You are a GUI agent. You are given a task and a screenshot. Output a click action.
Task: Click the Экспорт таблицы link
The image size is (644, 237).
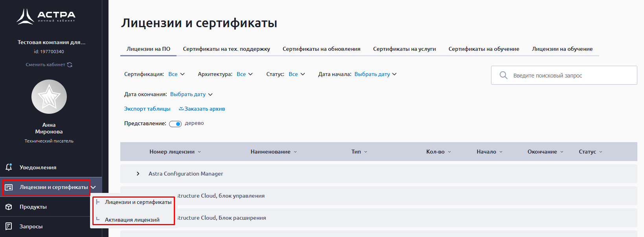147,109
